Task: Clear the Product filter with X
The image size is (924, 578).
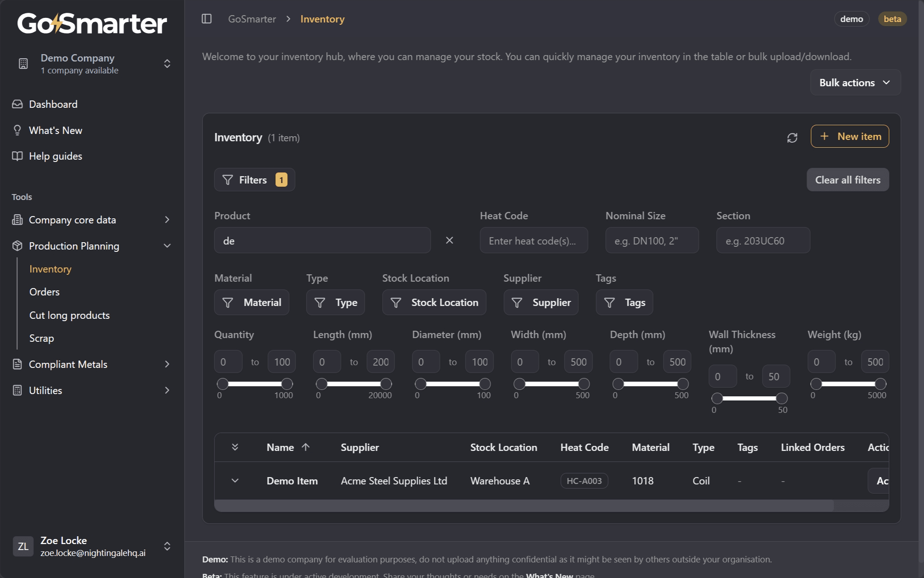Action: pyautogui.click(x=450, y=240)
